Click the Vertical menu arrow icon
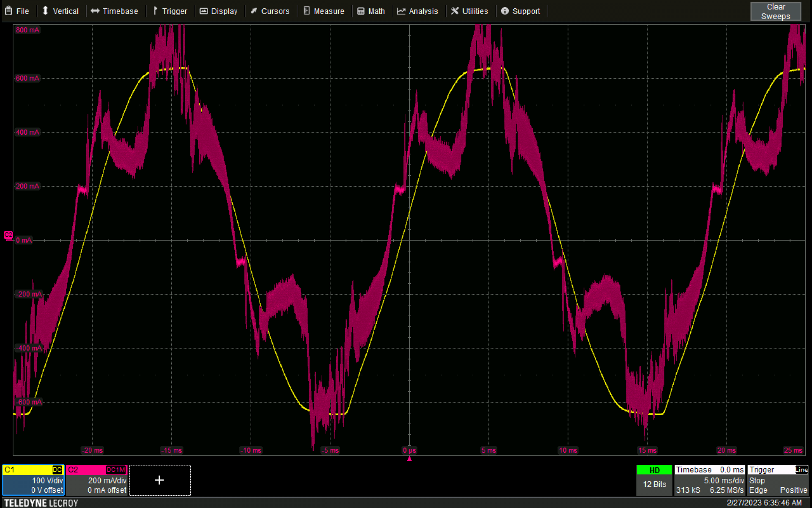 (45, 11)
